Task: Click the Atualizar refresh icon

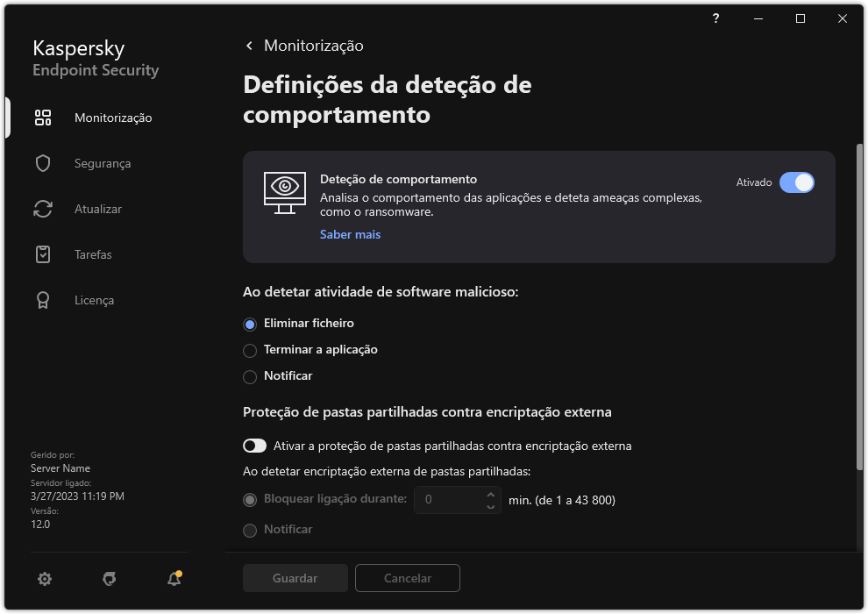Action: click(x=42, y=208)
